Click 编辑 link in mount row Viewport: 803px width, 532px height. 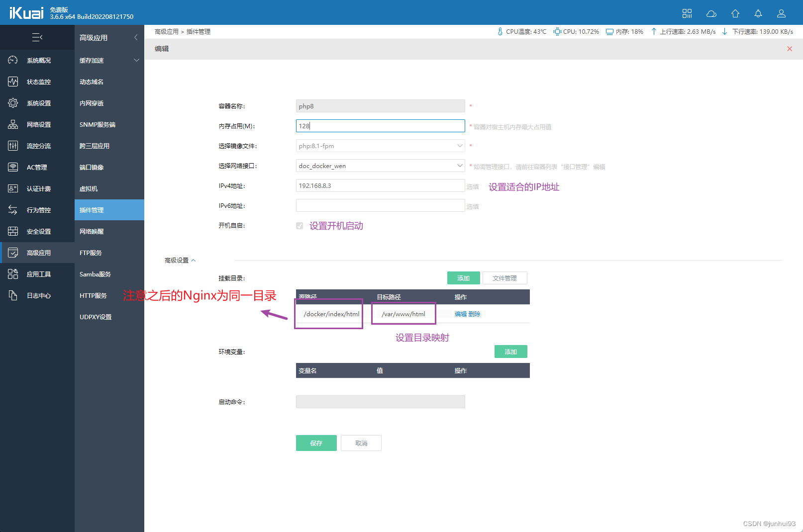[461, 314]
